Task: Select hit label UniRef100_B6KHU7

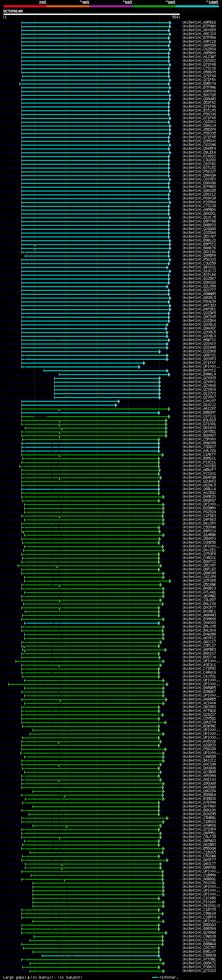Action: [x=199, y=435]
